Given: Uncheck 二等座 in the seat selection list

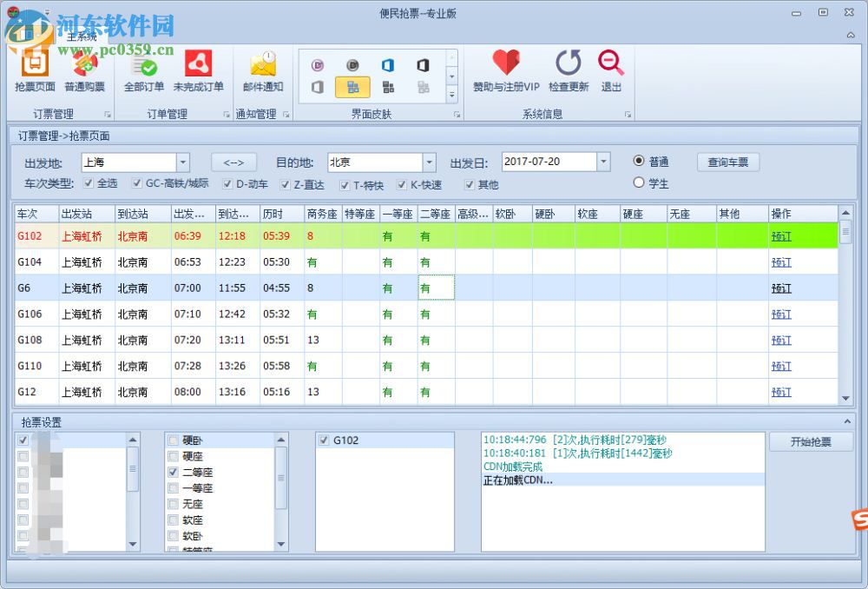Looking at the screenshot, I should pos(173,473).
